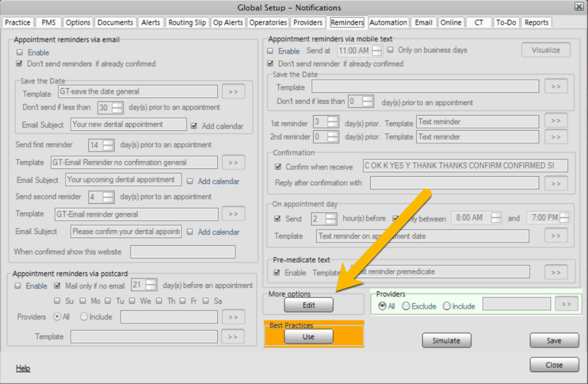Select the Exclude providers radio button
The width and height of the screenshot is (588, 384).
(x=406, y=307)
